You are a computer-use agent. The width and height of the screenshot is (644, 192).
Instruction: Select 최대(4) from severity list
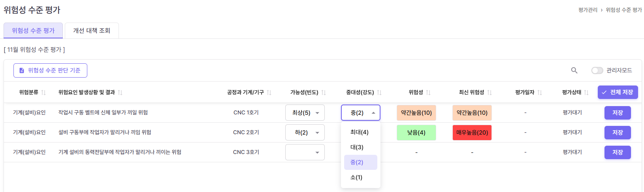[x=360, y=132]
